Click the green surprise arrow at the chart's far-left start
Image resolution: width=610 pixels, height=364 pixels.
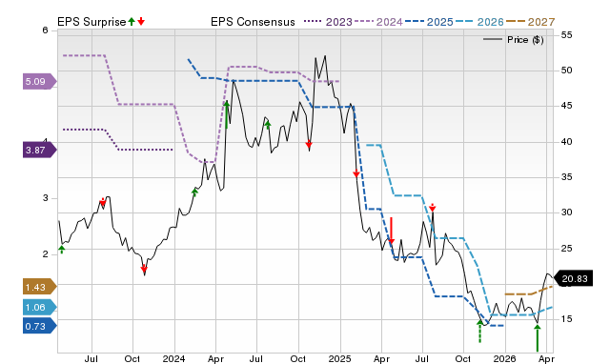click(61, 250)
